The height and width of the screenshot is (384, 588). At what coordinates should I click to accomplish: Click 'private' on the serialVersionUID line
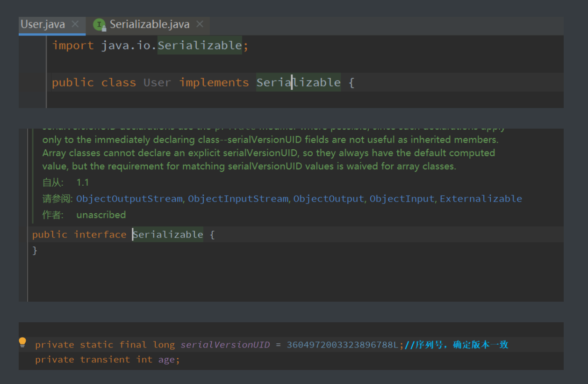55,345
